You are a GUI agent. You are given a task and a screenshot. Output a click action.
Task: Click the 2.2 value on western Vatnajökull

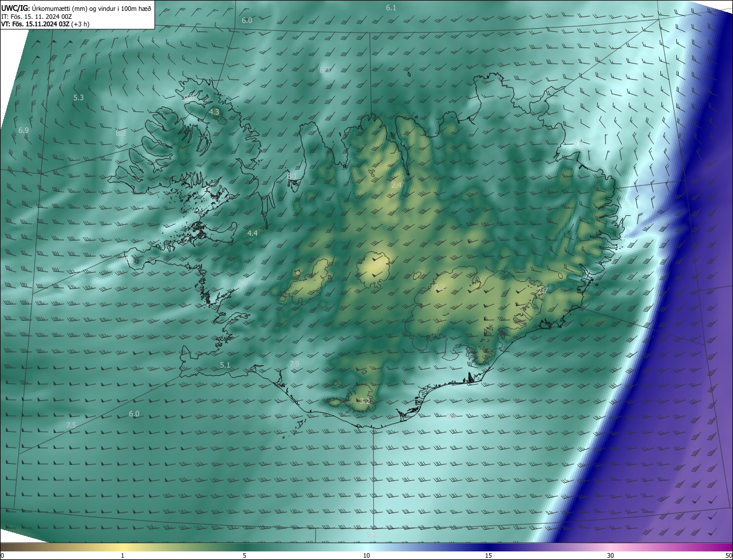[440, 287]
